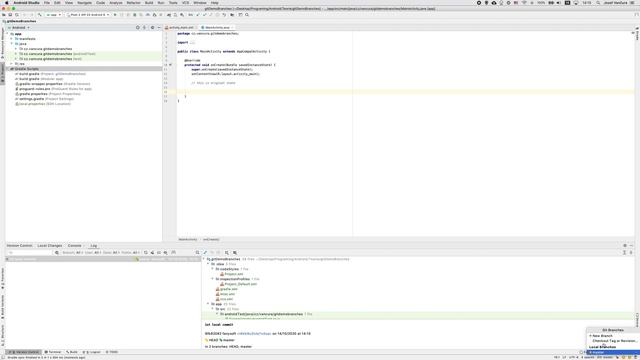Screen dimensions: 640x360
Task: Select master branch in Git Branches popup
Action: point(613,352)
